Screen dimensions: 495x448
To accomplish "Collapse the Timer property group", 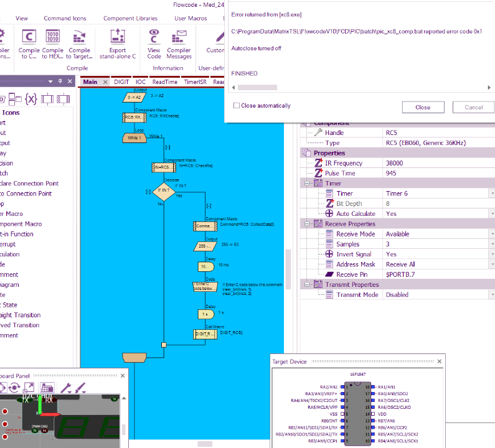I will pyautogui.click(x=306, y=184).
